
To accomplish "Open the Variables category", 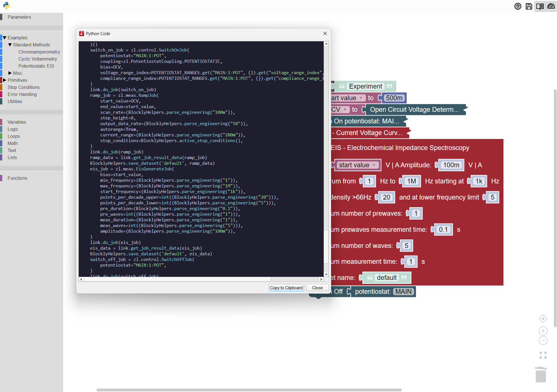I will [17, 122].
